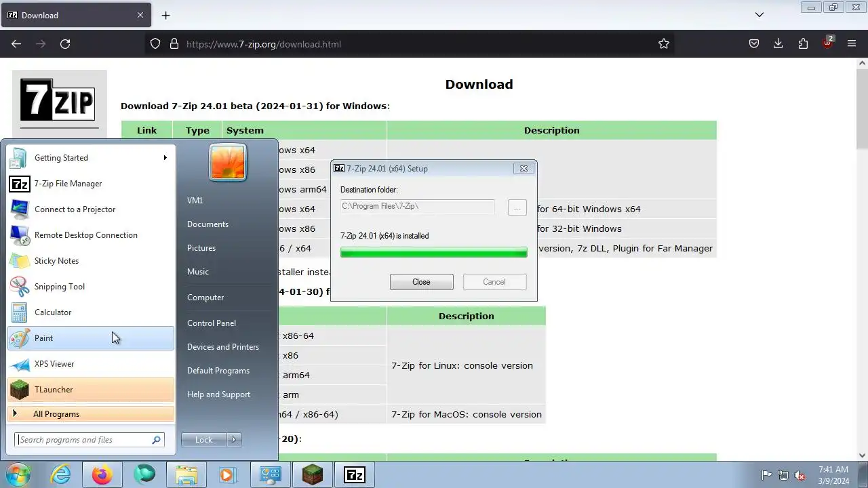Click the user account picture thumbnail

pyautogui.click(x=228, y=163)
